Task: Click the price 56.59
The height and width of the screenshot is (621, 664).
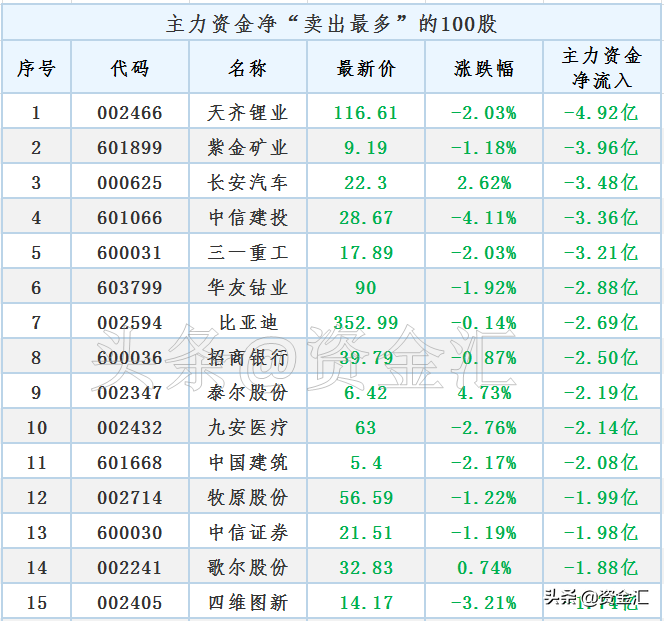Action: tap(366, 498)
